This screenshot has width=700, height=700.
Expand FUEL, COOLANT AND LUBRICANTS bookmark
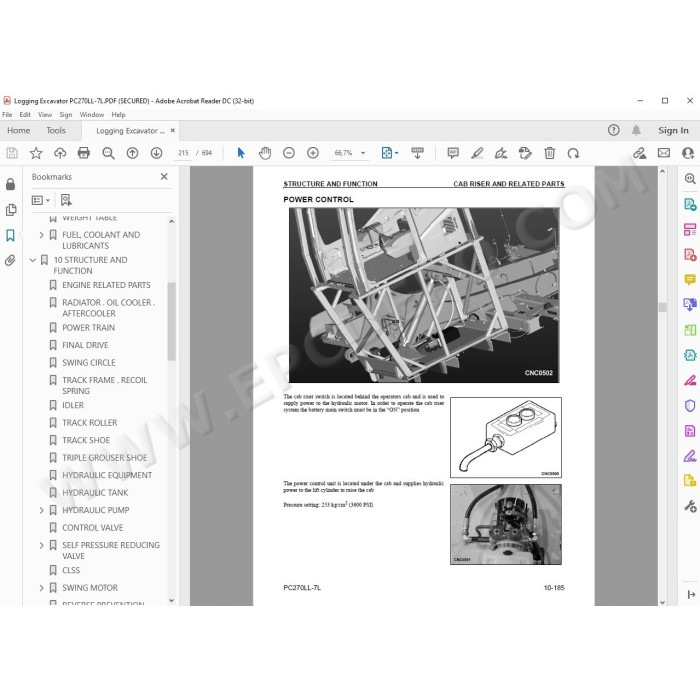(x=41, y=235)
